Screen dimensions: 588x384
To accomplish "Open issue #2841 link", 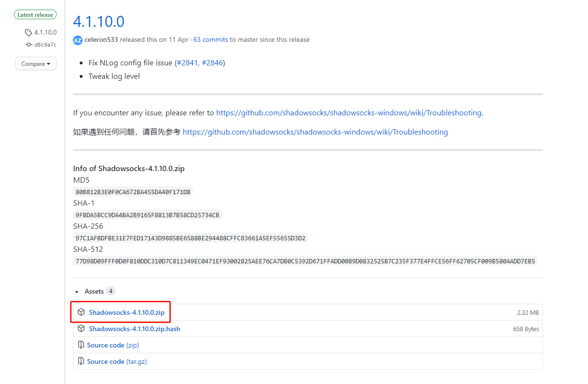I will click(187, 63).
